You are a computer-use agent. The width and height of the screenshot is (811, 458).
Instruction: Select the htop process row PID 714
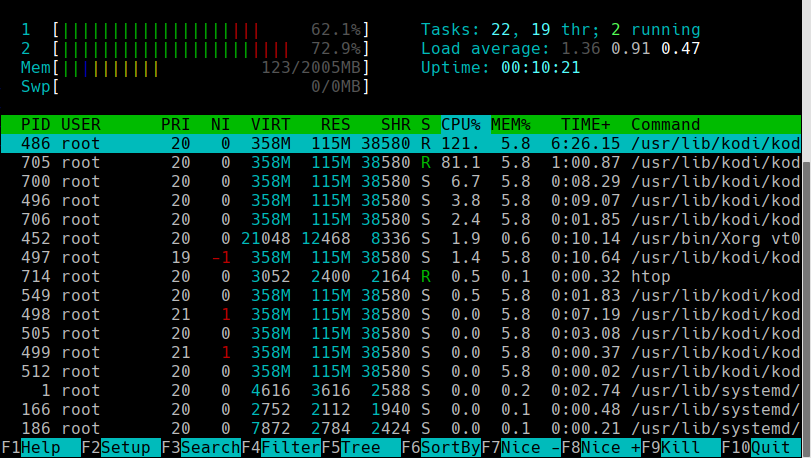tap(401, 277)
